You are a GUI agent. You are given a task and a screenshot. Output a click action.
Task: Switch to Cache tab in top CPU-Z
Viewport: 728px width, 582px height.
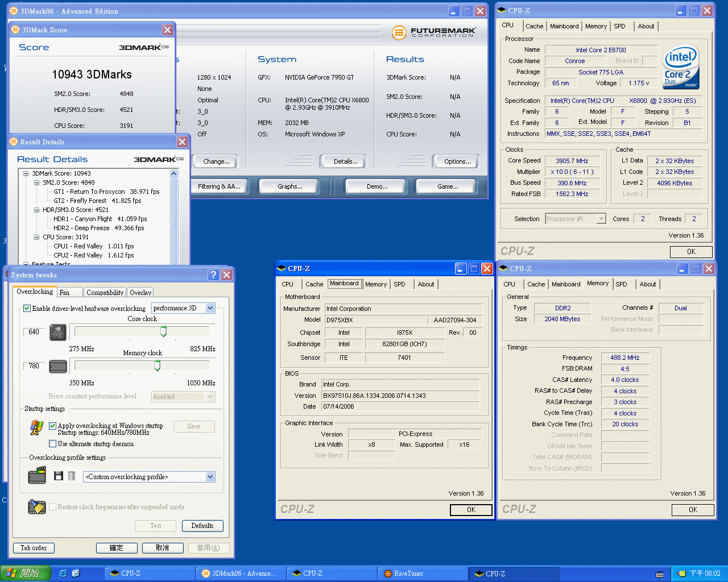(x=534, y=26)
